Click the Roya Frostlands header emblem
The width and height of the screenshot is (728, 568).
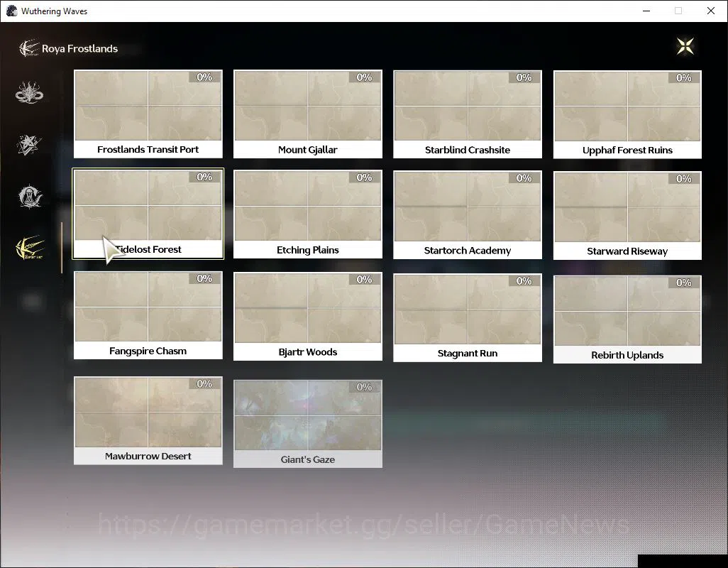28,48
